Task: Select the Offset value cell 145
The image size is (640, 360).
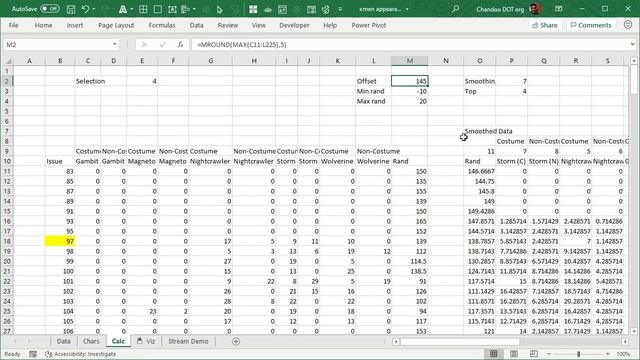Action: (410, 81)
